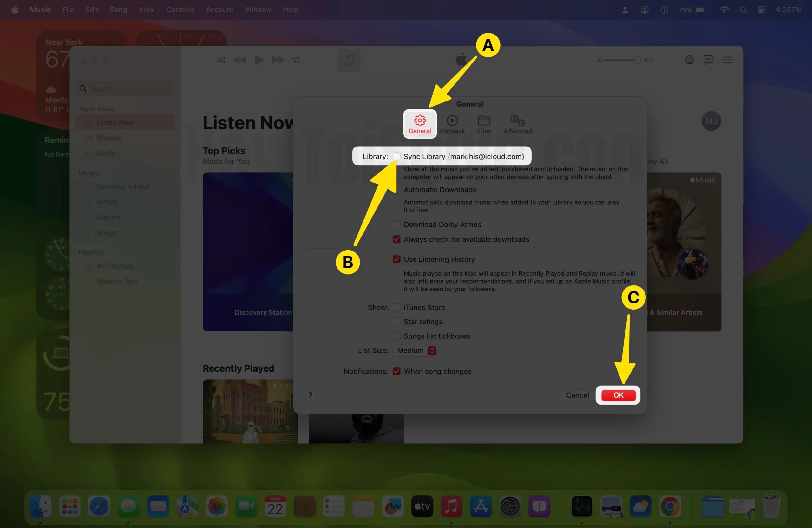Click the AirPlay icon in the toolbar
812x528 pixels.
(690, 60)
